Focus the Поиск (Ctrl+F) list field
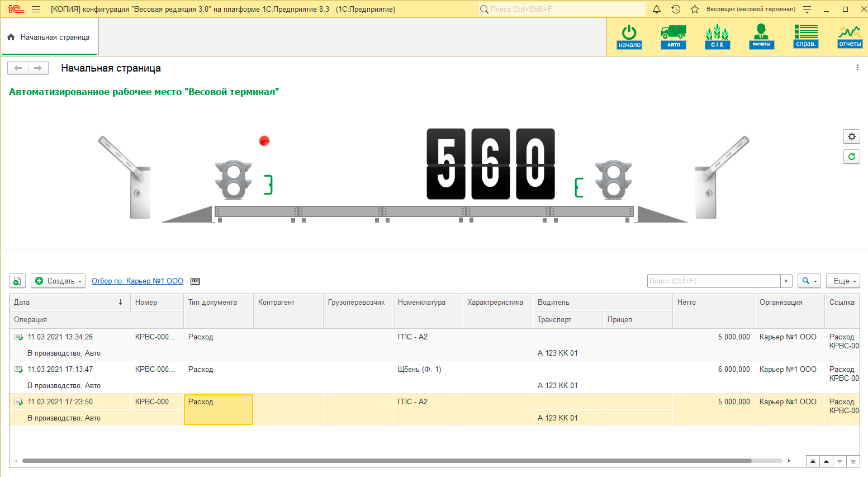The height and width of the screenshot is (477, 868). [714, 281]
